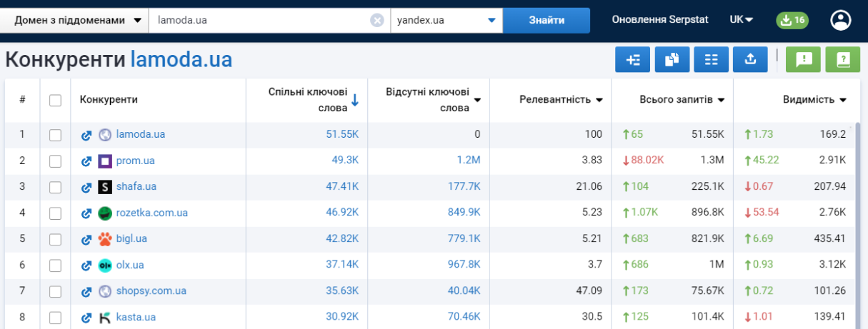Click the rozetka.com.ua green favicon
This screenshot has width=868, height=329.
coord(105,213)
